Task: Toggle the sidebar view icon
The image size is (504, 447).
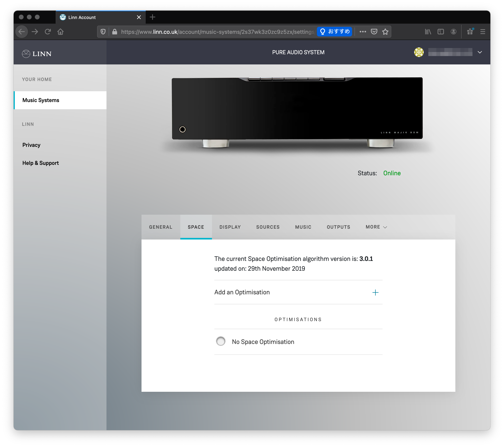Action: tap(441, 32)
